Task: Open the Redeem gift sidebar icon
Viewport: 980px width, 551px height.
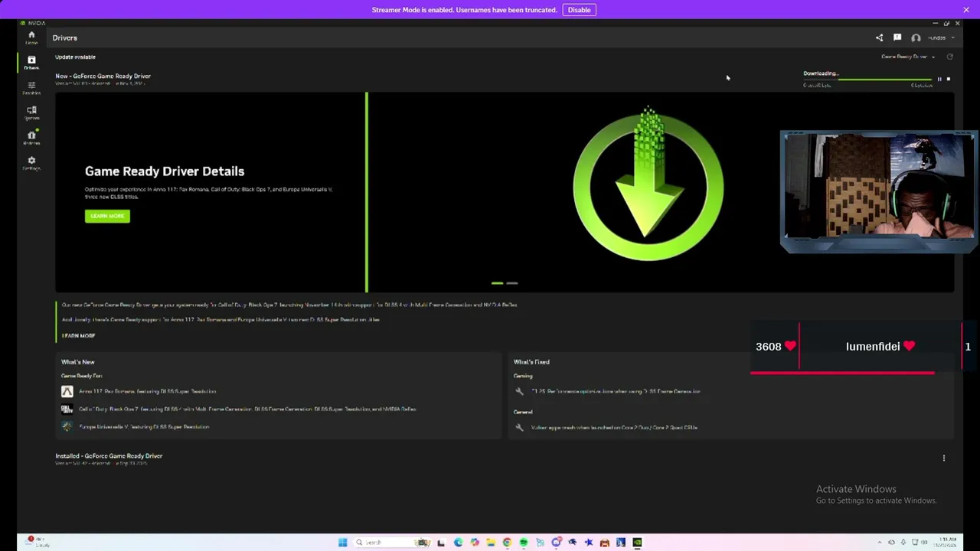Action: pyautogui.click(x=31, y=138)
